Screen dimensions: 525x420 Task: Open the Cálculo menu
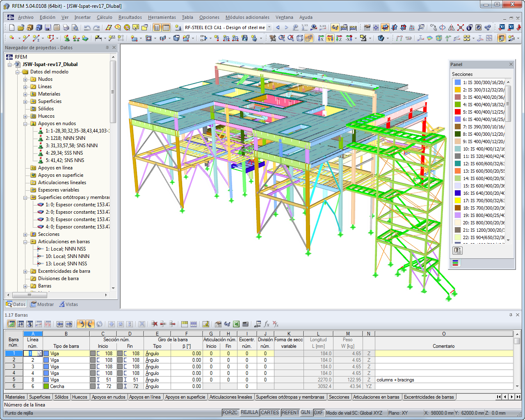pos(105,17)
